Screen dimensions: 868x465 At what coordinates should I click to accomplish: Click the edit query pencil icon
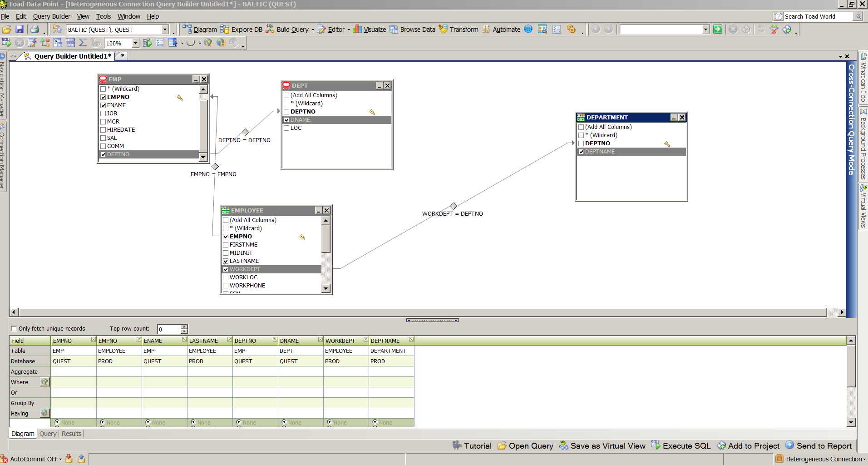click(x=32, y=43)
